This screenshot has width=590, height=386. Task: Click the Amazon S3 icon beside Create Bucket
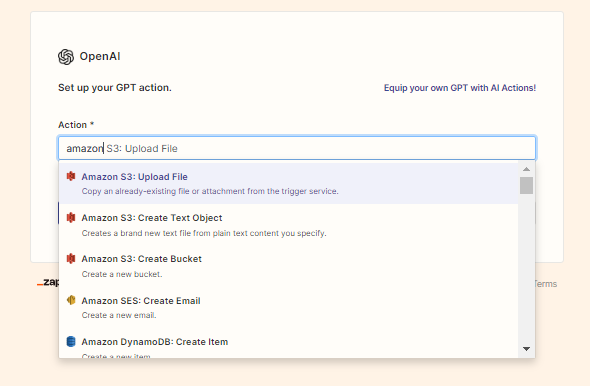tap(71, 258)
